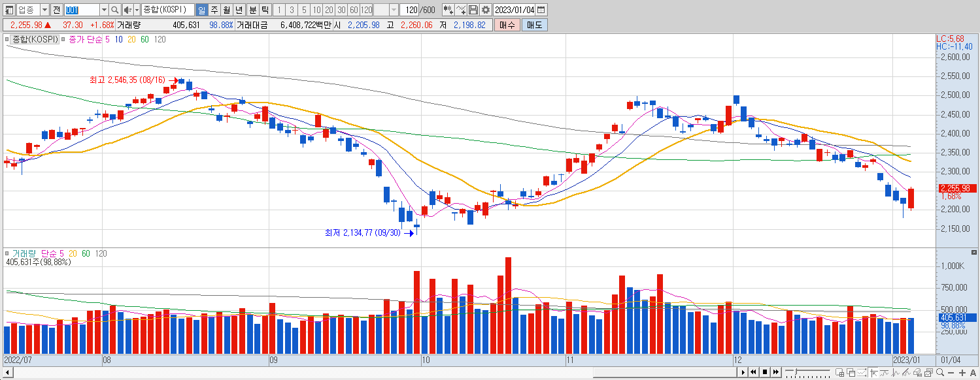The height and width of the screenshot is (380, 980).
Task: Select the 틱 tick period tab
Action: pyautogui.click(x=265, y=10)
